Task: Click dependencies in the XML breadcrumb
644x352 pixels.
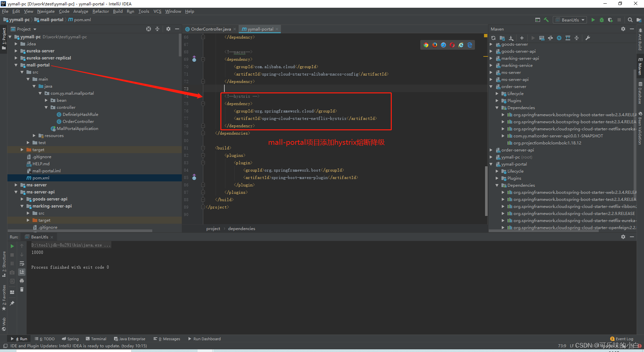Action: click(241, 229)
